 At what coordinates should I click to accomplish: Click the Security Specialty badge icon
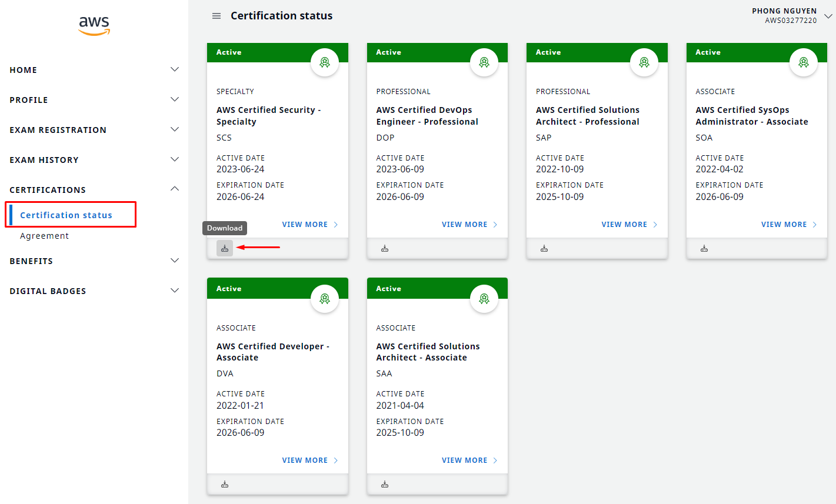click(325, 62)
